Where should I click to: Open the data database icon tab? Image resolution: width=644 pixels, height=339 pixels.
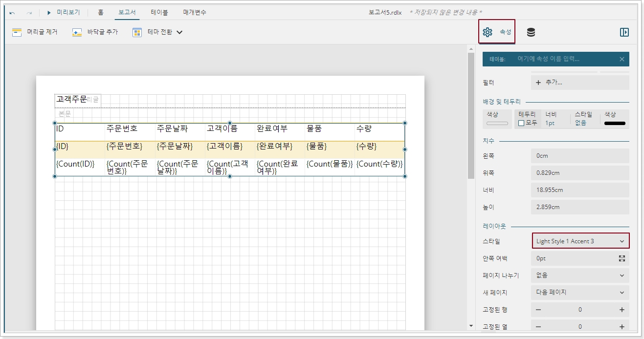[531, 32]
